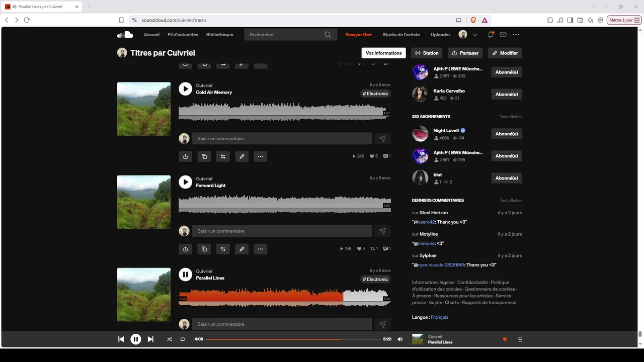Click the Modifier profile button
This screenshot has height=362, width=644.
pos(505,53)
